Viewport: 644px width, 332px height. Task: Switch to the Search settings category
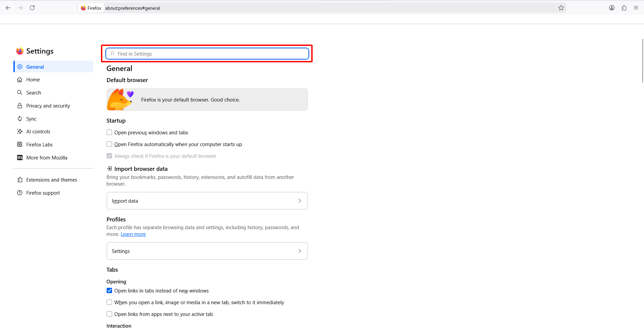coord(53,92)
